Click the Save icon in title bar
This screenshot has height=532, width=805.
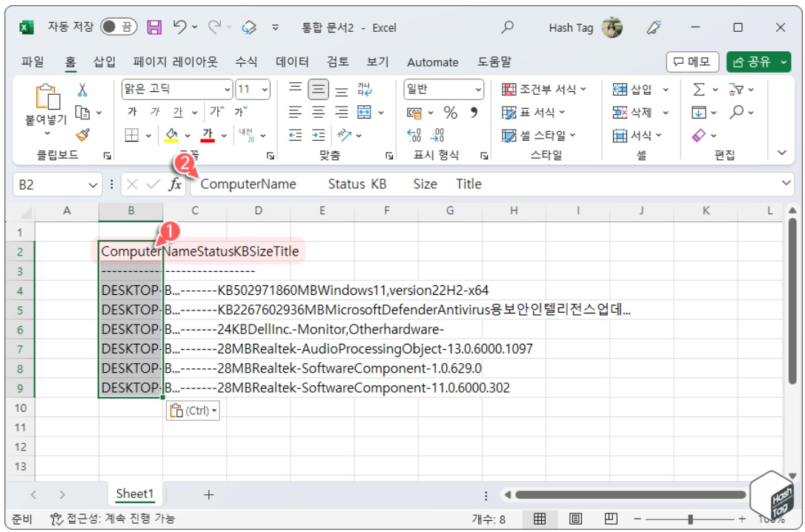[154, 27]
